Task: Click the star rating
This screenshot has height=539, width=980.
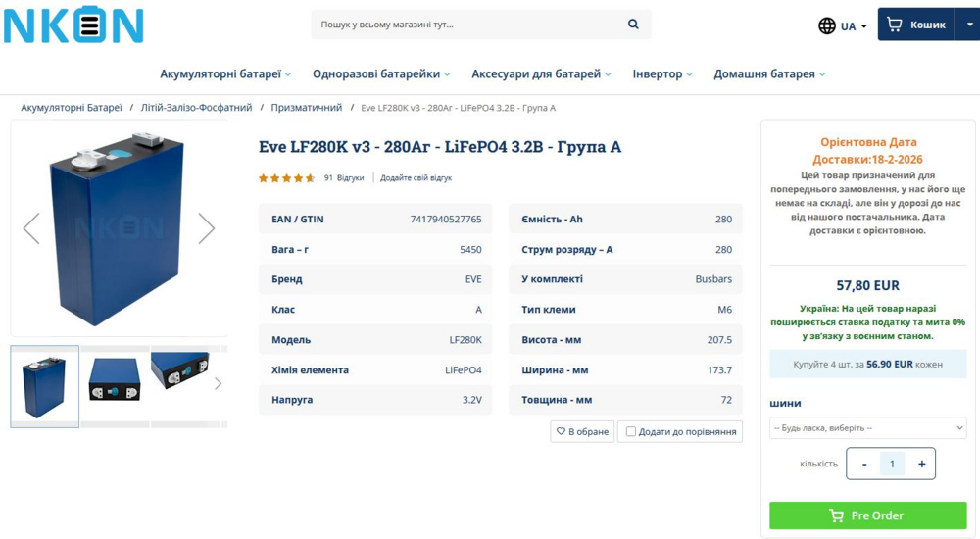Action: tap(286, 178)
